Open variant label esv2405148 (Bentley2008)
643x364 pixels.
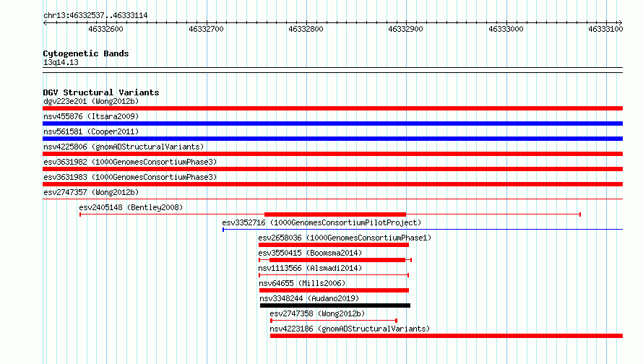click(131, 207)
